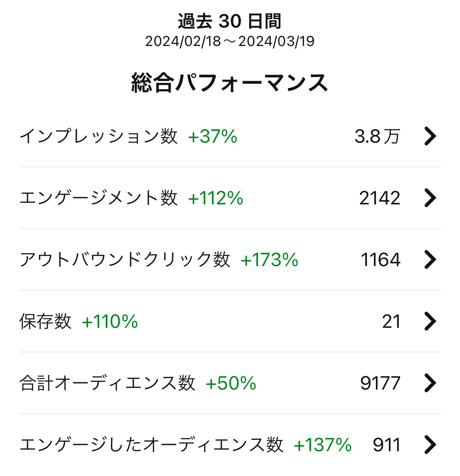Open インプレッション数 details chevron

pos(431,136)
